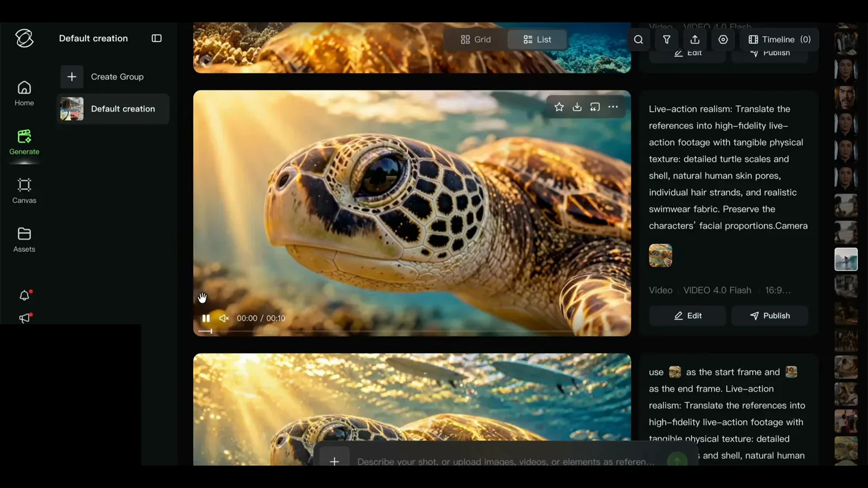Click the share/export icon in the top toolbar
The height and width of the screenshot is (488, 868).
point(695,40)
